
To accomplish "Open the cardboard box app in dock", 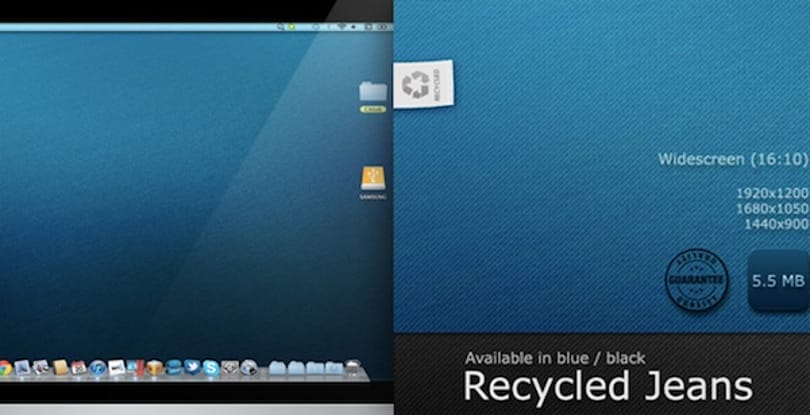I will [x=154, y=368].
